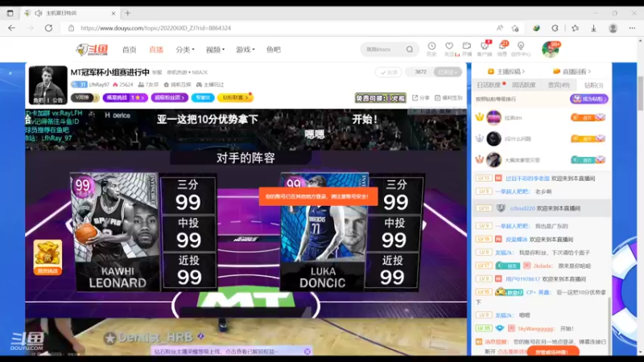Reload the page with refresh icon

point(48,28)
